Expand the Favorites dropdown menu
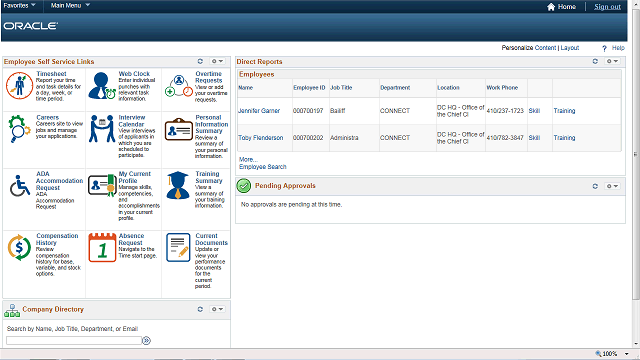640x360 pixels. click(19, 5)
